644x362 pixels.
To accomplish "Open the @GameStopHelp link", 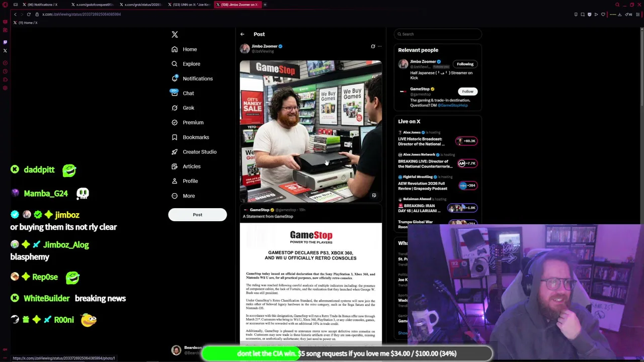I will [x=453, y=105].
